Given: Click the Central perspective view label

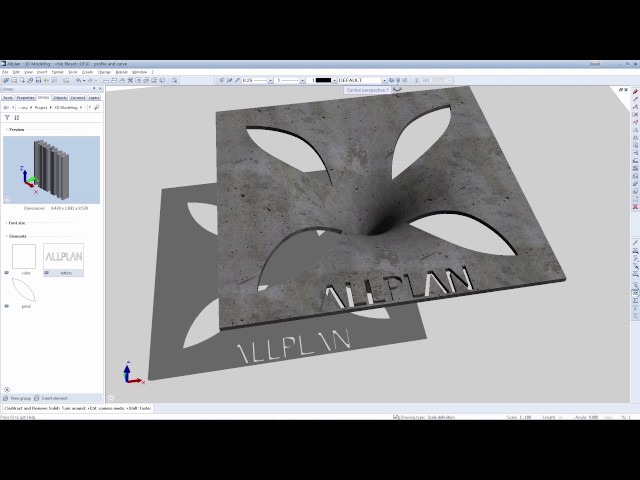Looking at the screenshot, I should pos(367,90).
